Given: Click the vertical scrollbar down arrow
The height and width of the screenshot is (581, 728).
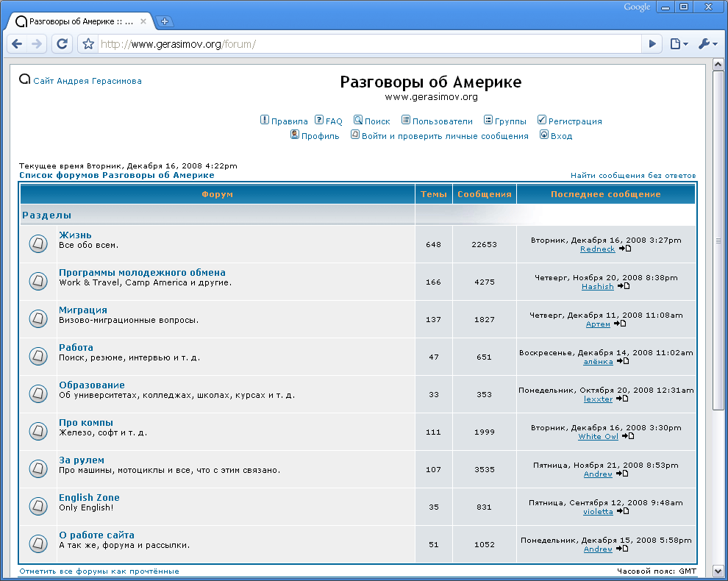Looking at the screenshot, I should tap(718, 571).
